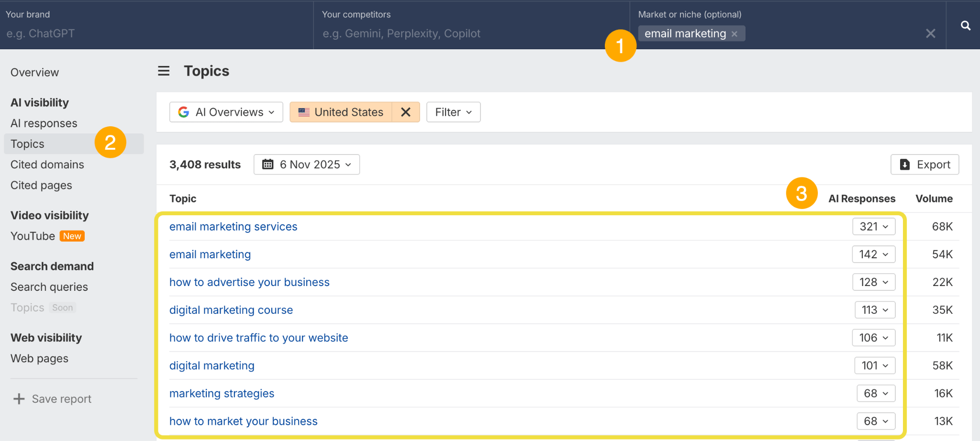
Task: Click the plus icon for Save report
Action: click(19, 399)
